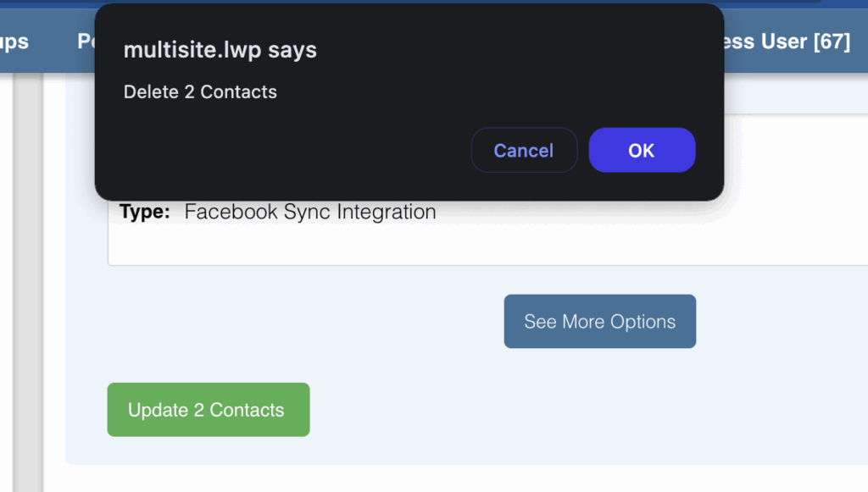Open See More Options
This screenshot has width=868, height=492.
coord(599,321)
